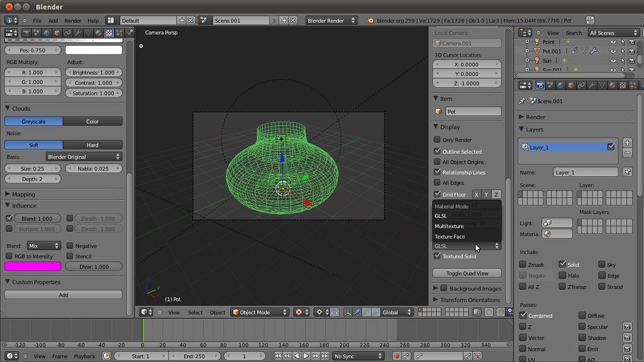Click the Blender info editor type icon
Screen dimensions: 644x362
pyautogui.click(x=10, y=20)
